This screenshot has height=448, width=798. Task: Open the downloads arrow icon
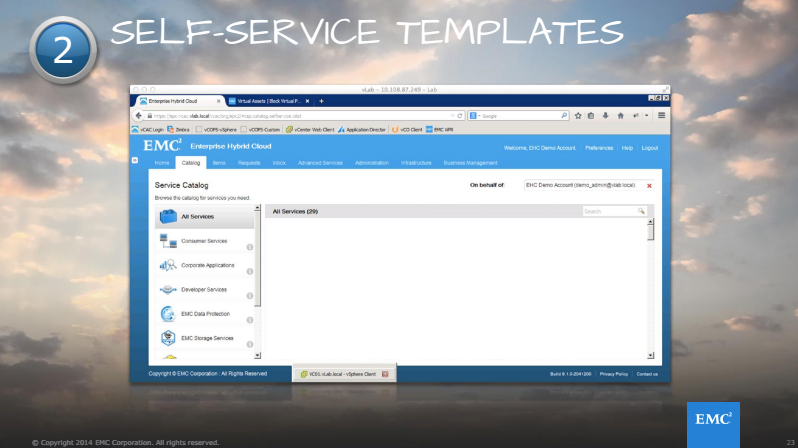[605, 116]
